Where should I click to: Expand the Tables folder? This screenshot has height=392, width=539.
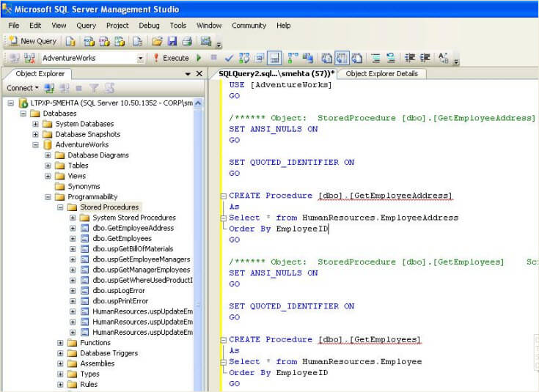coord(48,166)
